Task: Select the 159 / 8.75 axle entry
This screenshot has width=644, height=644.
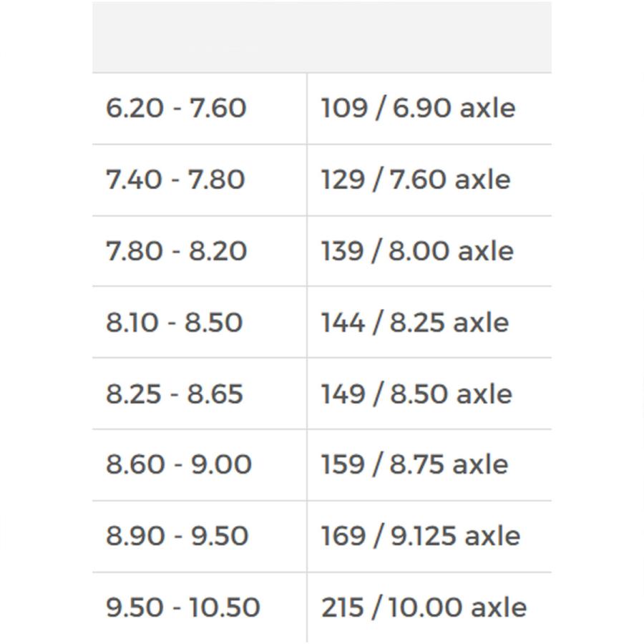Action: click(x=415, y=464)
